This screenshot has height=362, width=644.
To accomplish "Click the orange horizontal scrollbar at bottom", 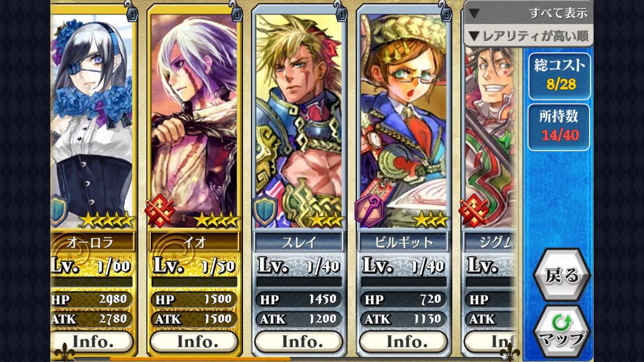I will tap(200, 359).
